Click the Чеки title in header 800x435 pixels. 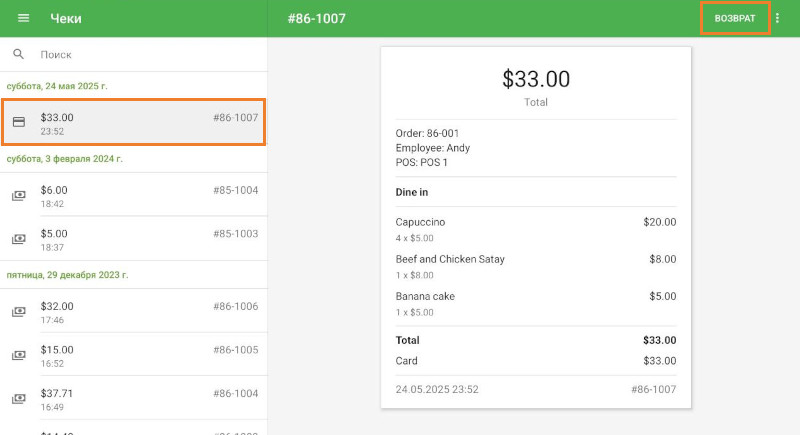[66, 19]
